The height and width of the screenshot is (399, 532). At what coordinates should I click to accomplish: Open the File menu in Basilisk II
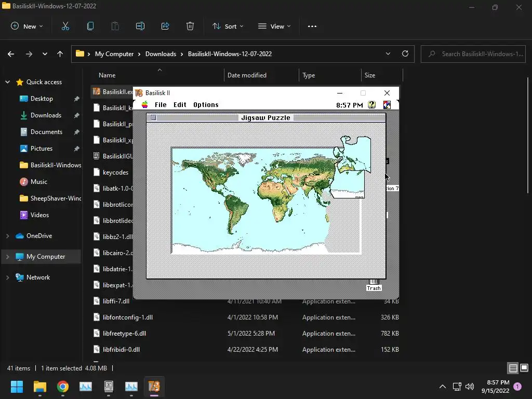(x=161, y=105)
